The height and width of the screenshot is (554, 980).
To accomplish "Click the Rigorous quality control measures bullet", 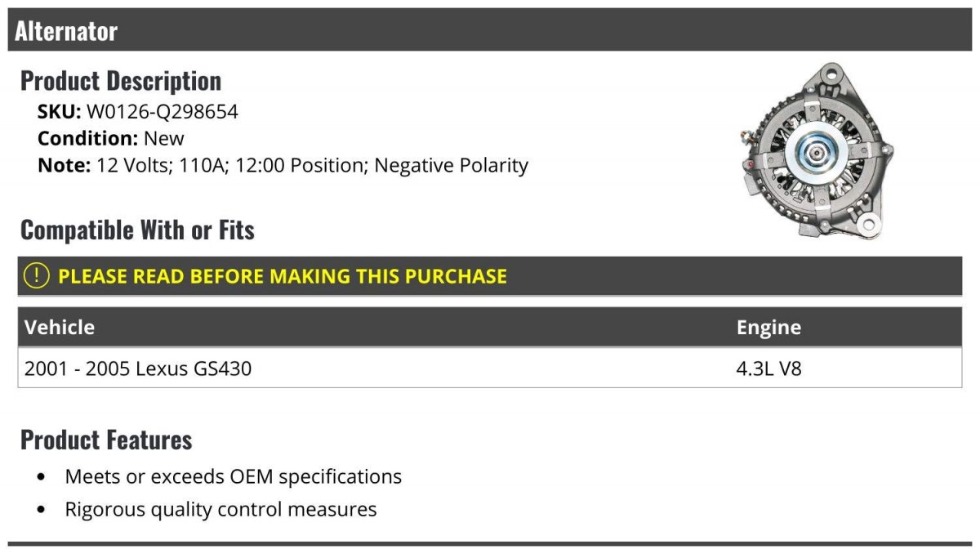I will pyautogui.click(x=220, y=510).
